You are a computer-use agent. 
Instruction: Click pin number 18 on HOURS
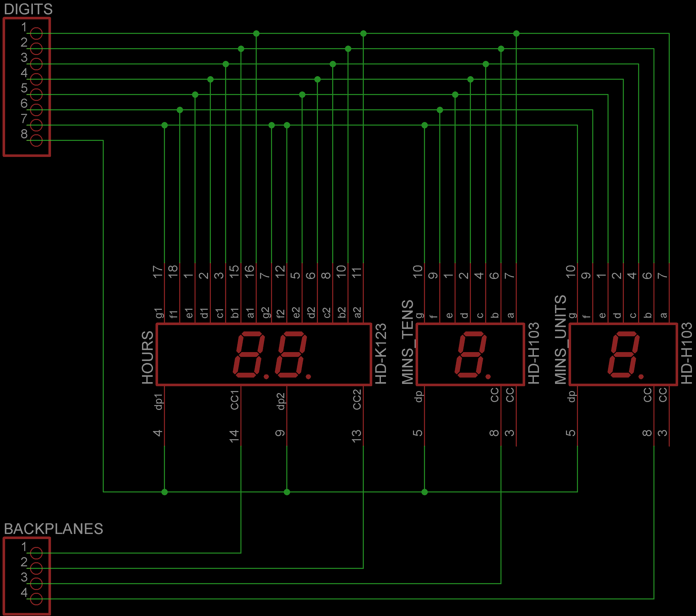(173, 272)
